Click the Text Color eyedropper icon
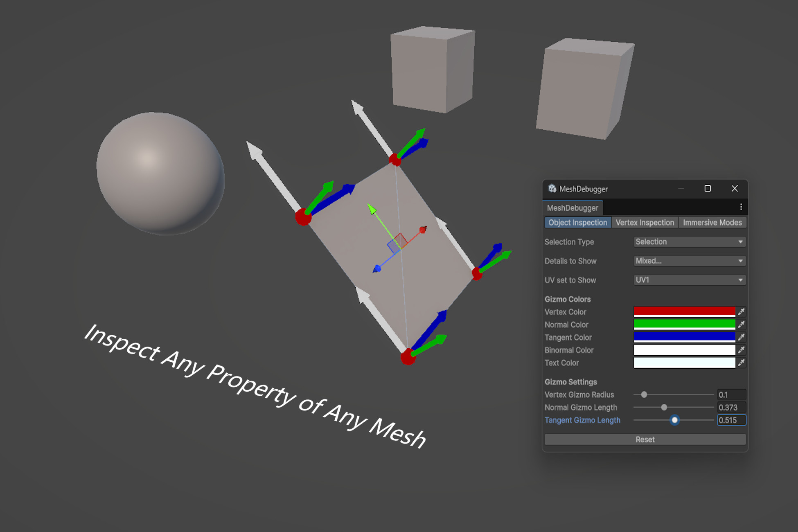This screenshot has height=532, width=798. pos(741,363)
